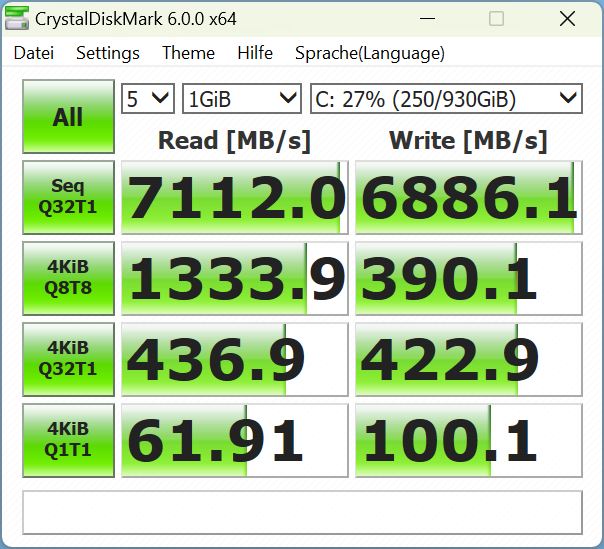The image size is (604, 549).
Task: Open the Hilfe menu
Action: tap(255, 53)
